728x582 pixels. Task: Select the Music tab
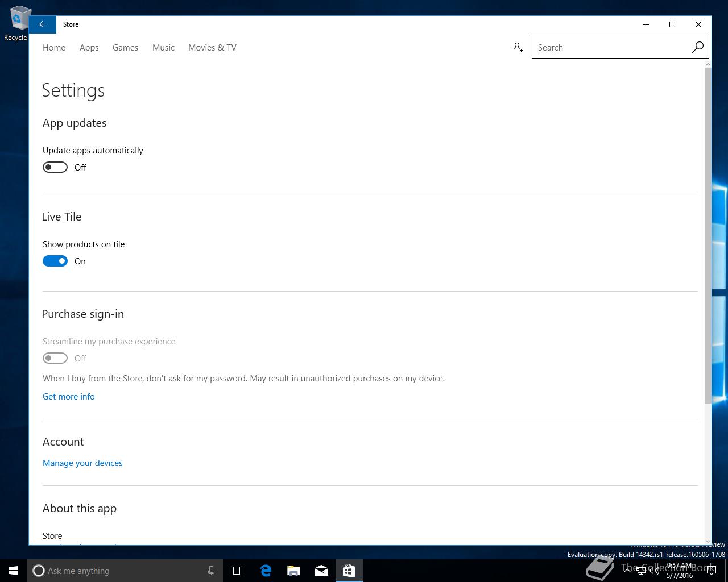(163, 48)
